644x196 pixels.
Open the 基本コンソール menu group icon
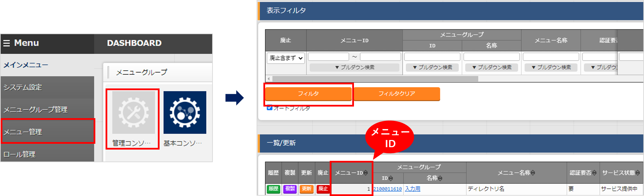[x=185, y=112]
